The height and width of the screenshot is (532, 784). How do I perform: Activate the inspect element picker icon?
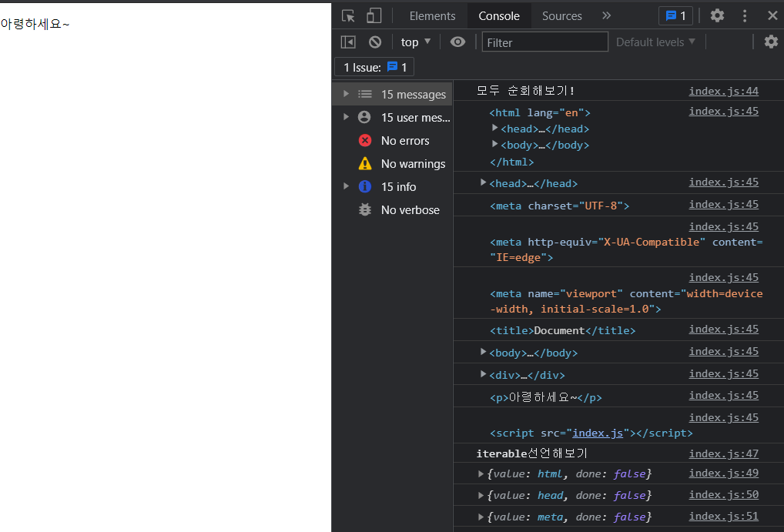tap(348, 16)
